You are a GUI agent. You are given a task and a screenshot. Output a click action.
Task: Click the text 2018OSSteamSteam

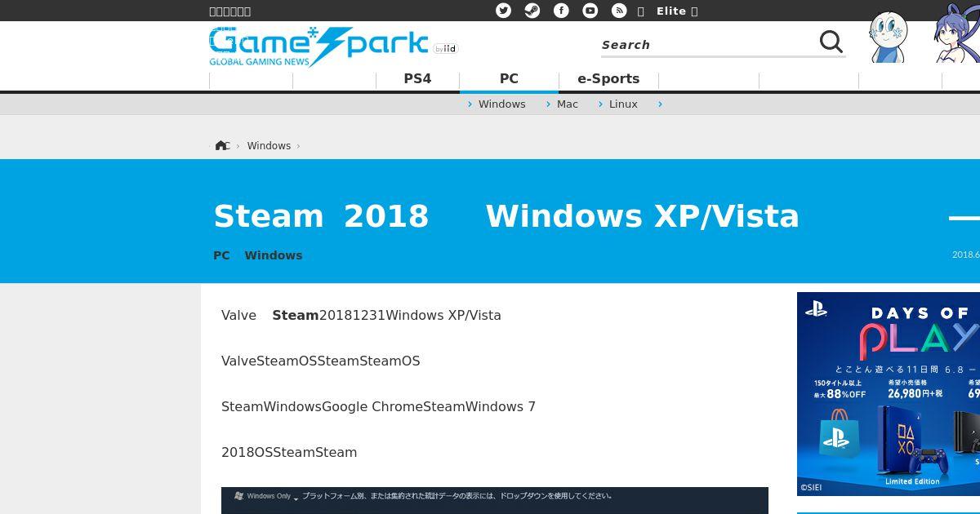coord(289,452)
